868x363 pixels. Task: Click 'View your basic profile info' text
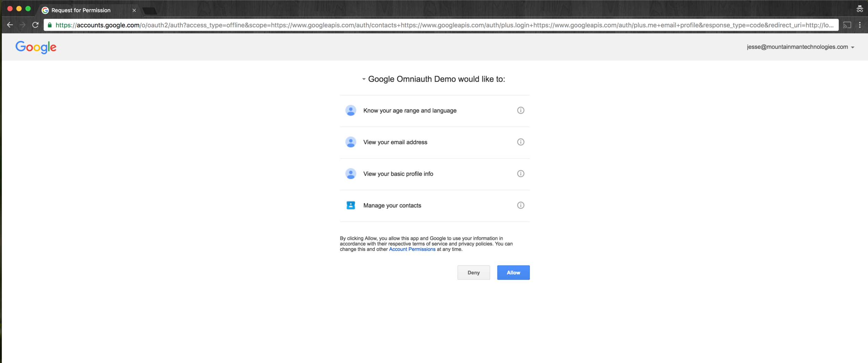click(398, 174)
